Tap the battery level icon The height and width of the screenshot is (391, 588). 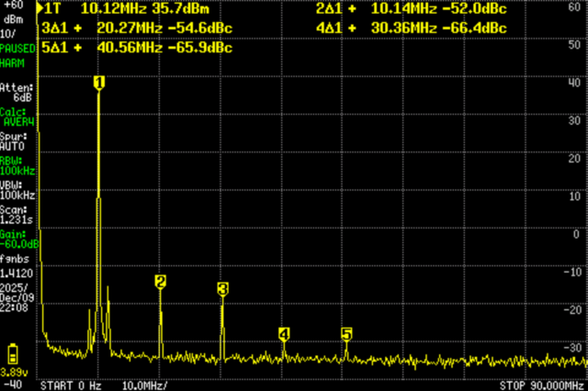coord(13,353)
